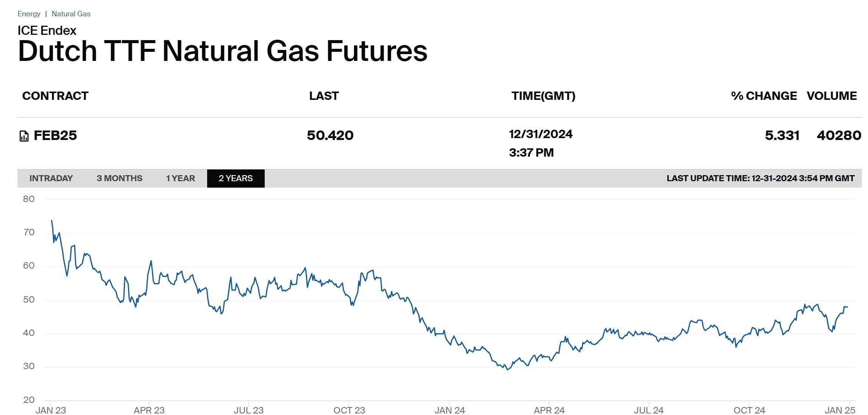Open the FEB25 contract row
Image resolution: width=868 pixels, height=415 pixels.
(55, 135)
